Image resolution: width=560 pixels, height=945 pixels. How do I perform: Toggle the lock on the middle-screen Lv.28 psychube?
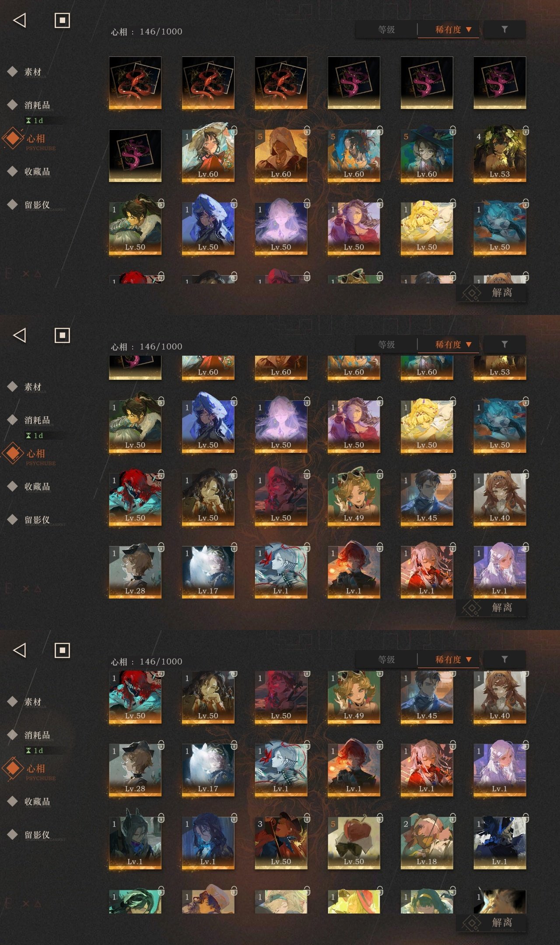[161, 547]
